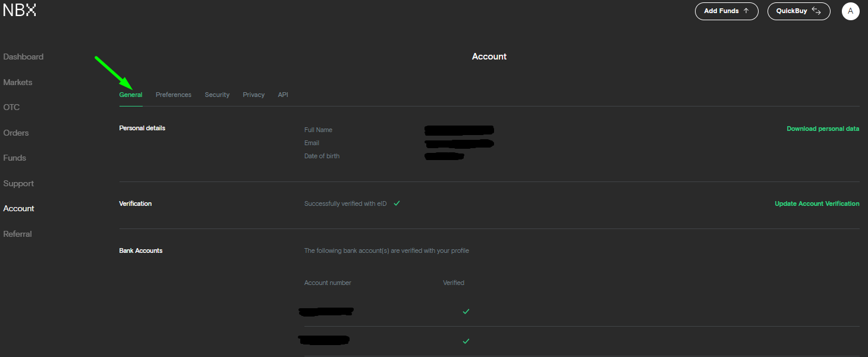Go to the Privacy tab
Viewport: 868px width, 357px height.
253,95
